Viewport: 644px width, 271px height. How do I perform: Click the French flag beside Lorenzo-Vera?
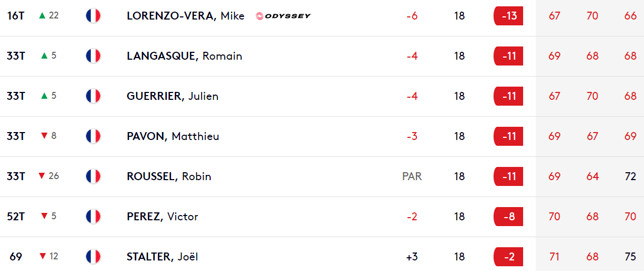coord(93,15)
